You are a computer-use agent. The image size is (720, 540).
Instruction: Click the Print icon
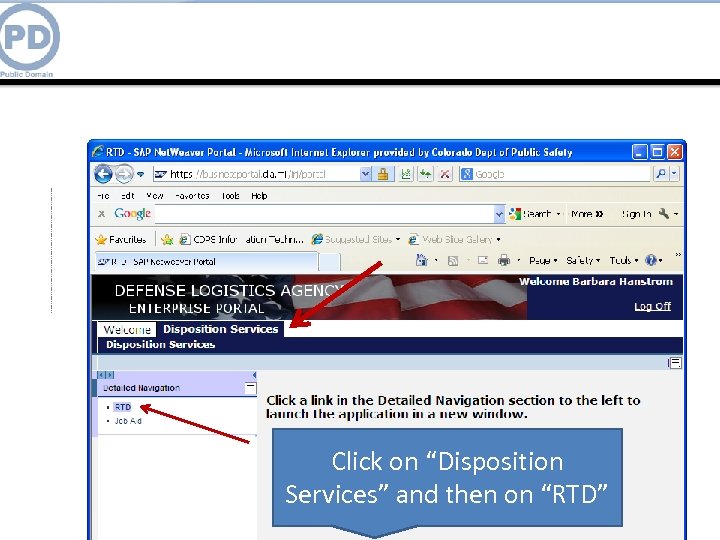[x=504, y=261]
